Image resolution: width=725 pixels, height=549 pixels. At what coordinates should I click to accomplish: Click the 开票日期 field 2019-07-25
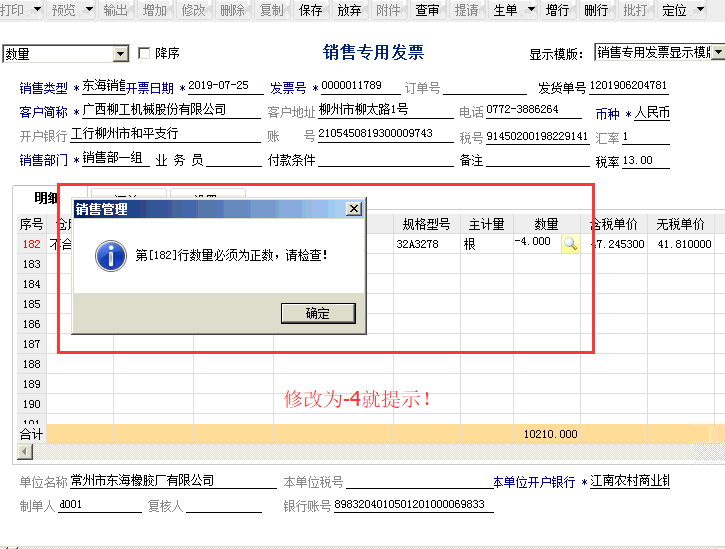[x=225, y=86]
